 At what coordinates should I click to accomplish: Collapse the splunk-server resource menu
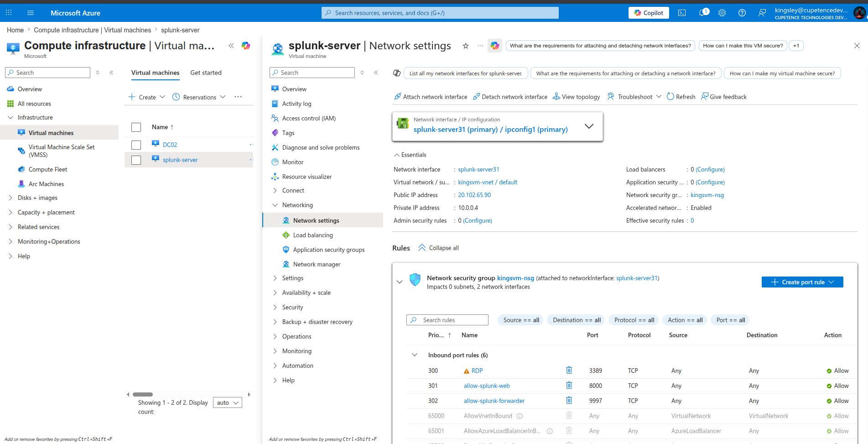pyautogui.click(x=376, y=73)
